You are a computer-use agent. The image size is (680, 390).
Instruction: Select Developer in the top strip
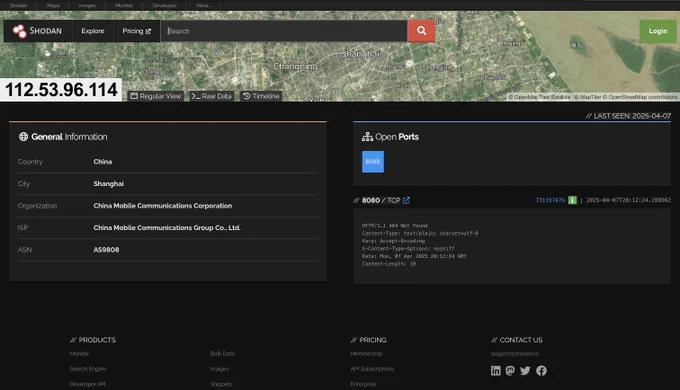click(x=165, y=6)
